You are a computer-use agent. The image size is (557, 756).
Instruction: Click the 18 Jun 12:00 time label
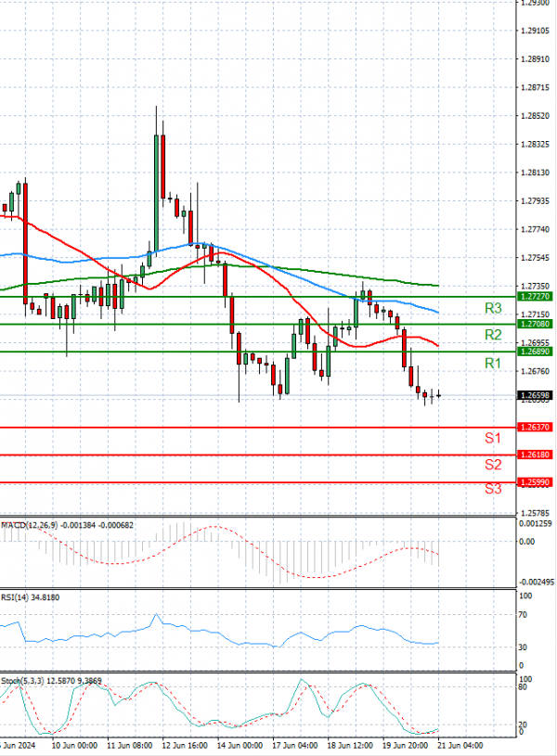(350, 746)
